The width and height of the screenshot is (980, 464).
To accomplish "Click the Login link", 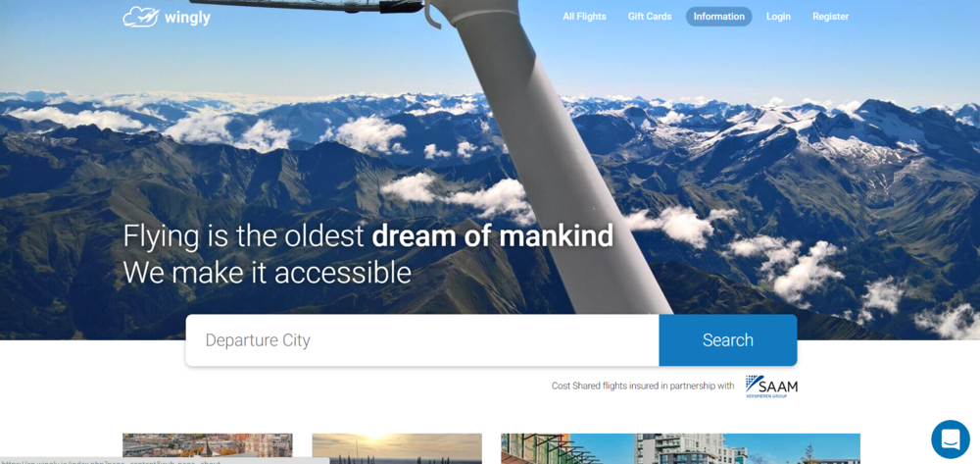I will [x=779, y=17].
